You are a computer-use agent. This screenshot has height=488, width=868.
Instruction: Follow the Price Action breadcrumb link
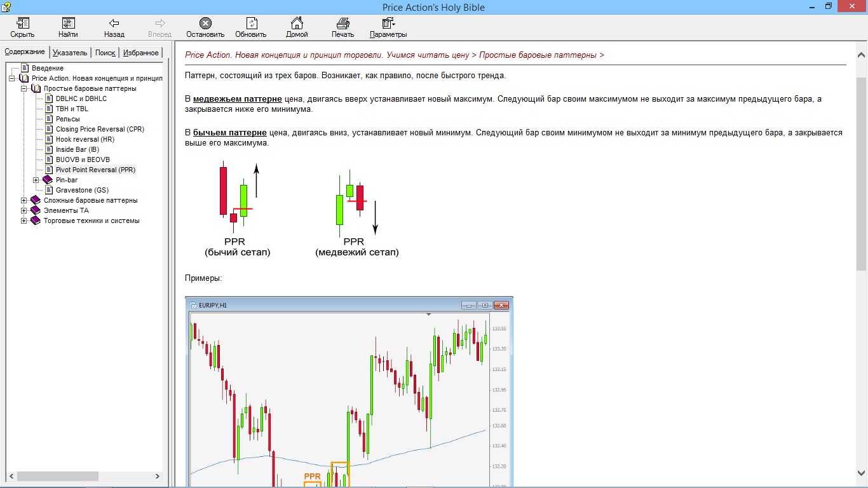[x=327, y=55]
